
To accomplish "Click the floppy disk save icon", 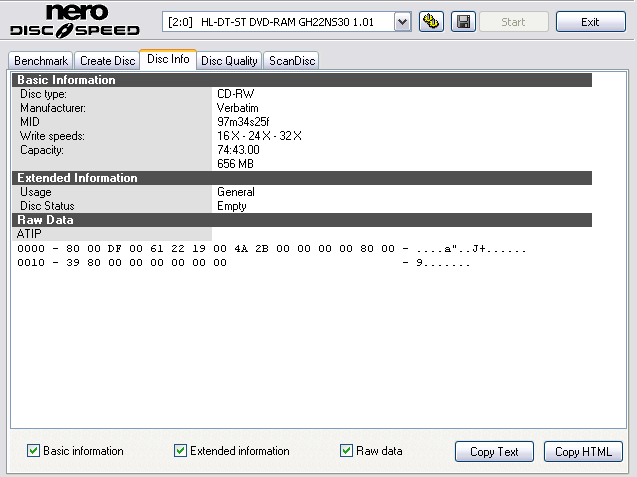I will click(463, 22).
